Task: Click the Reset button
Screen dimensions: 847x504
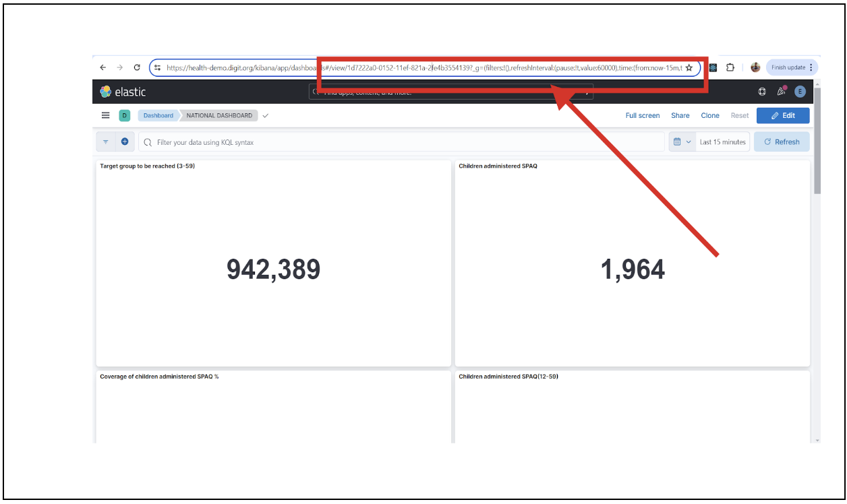Action: (740, 115)
